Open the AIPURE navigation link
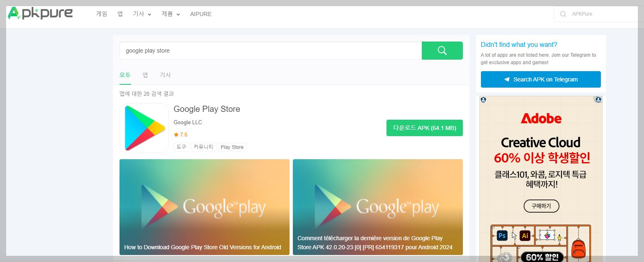Screen dimensions: 644x262 click(x=201, y=14)
